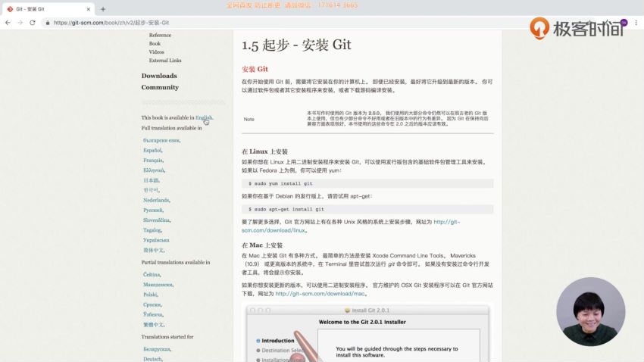The height and width of the screenshot is (362, 644).
Task: Click the 在 Linux 上安装 heading
Action: [264, 151]
